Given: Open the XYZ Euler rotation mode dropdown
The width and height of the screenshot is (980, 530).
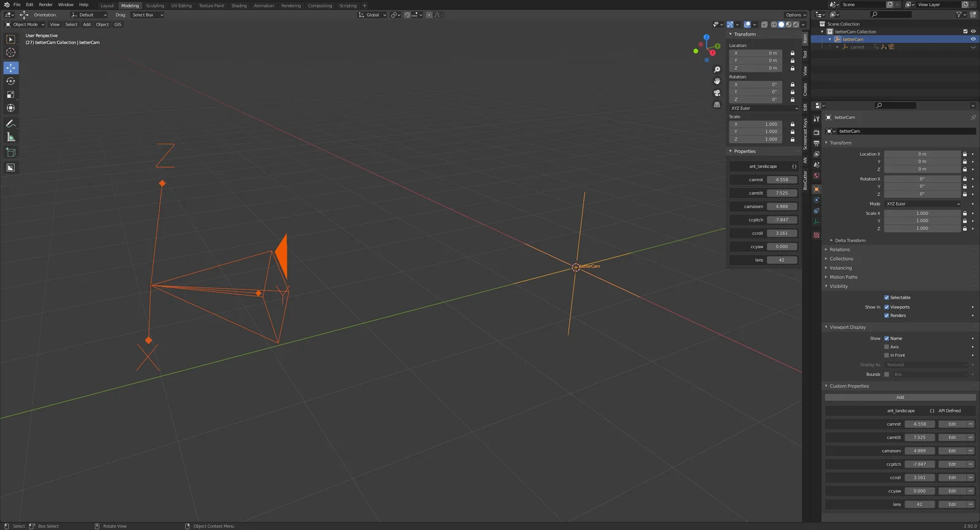Looking at the screenshot, I should 923,204.
